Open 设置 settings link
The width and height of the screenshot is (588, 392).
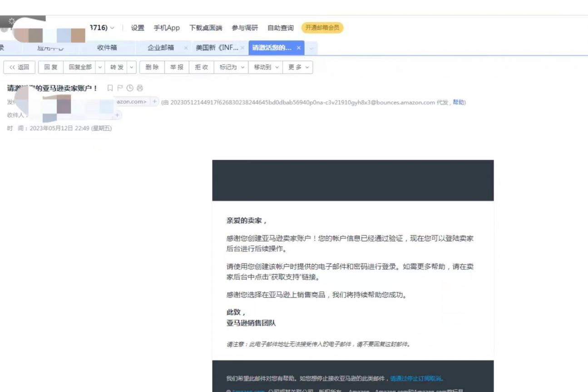[x=138, y=28]
